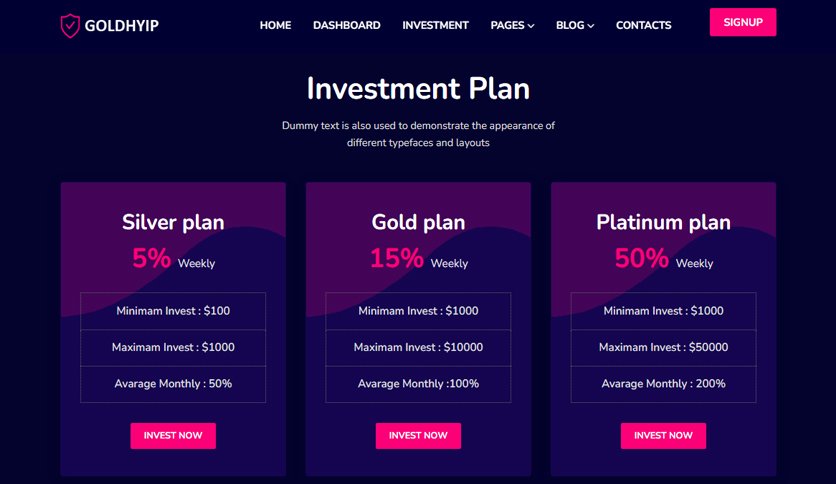Click Maximam Invest $50000 row
The image size is (836, 484).
pos(663,348)
